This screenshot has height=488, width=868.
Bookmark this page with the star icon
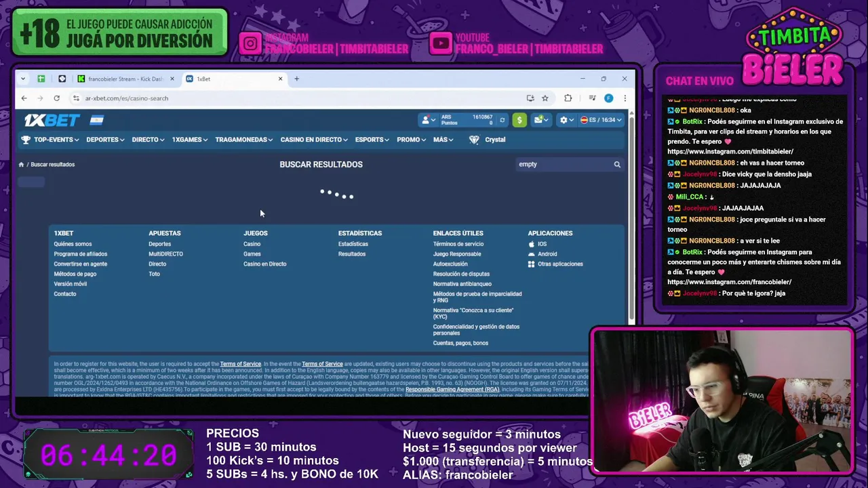click(545, 98)
